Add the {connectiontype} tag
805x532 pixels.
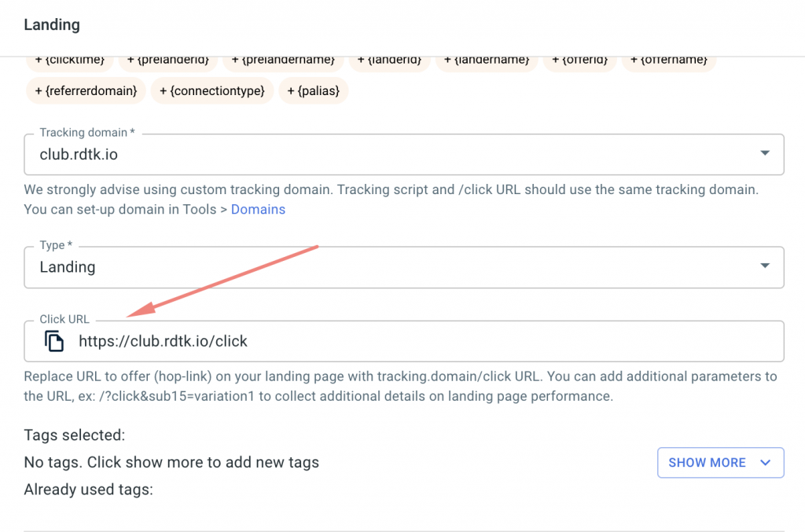212,90
